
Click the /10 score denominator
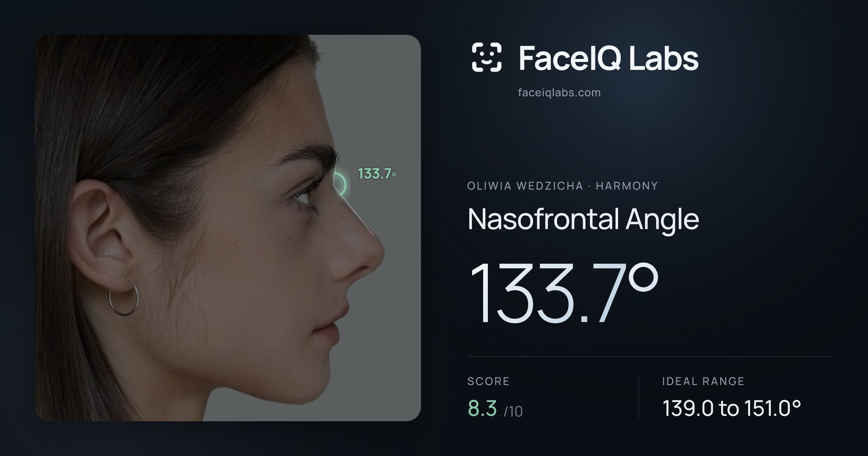click(x=513, y=411)
